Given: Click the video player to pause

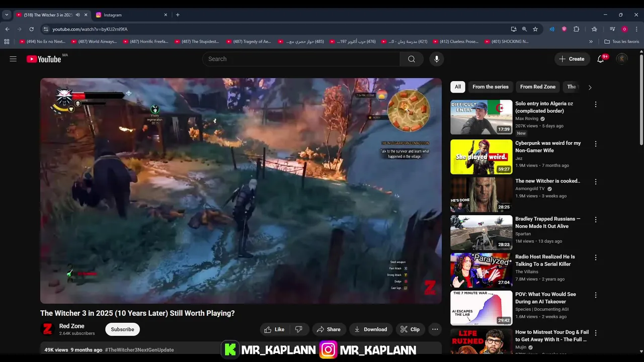Looking at the screenshot, I should [x=241, y=191].
